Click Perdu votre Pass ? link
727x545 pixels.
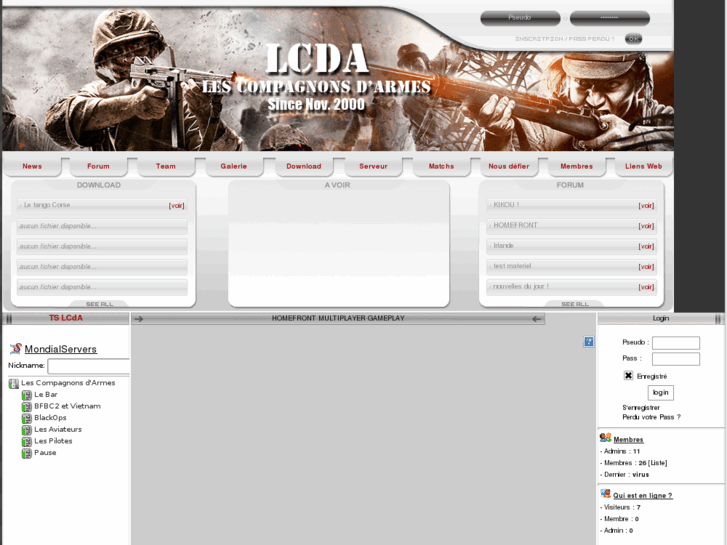651,417
